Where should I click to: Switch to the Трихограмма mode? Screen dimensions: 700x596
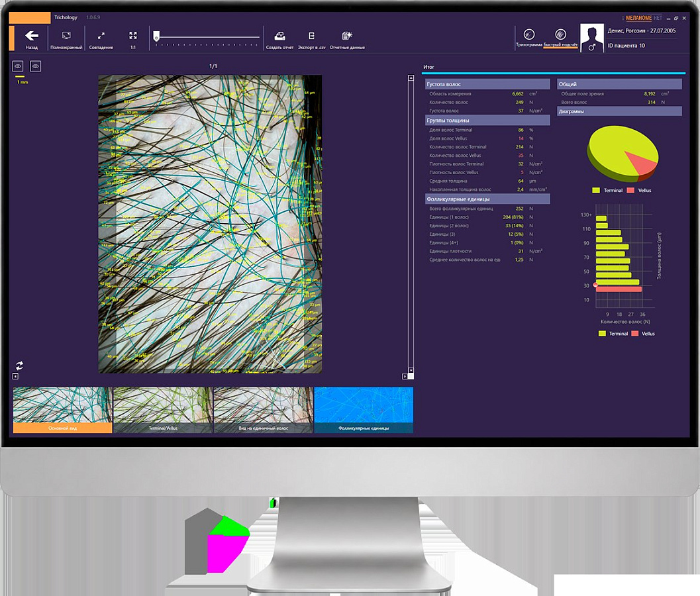coord(529,38)
